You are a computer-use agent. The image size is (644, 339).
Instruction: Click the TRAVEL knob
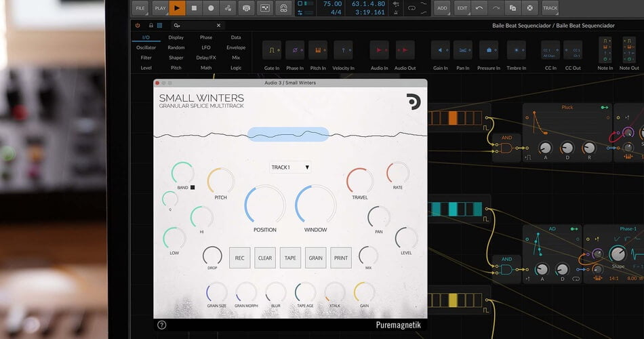coord(360,181)
